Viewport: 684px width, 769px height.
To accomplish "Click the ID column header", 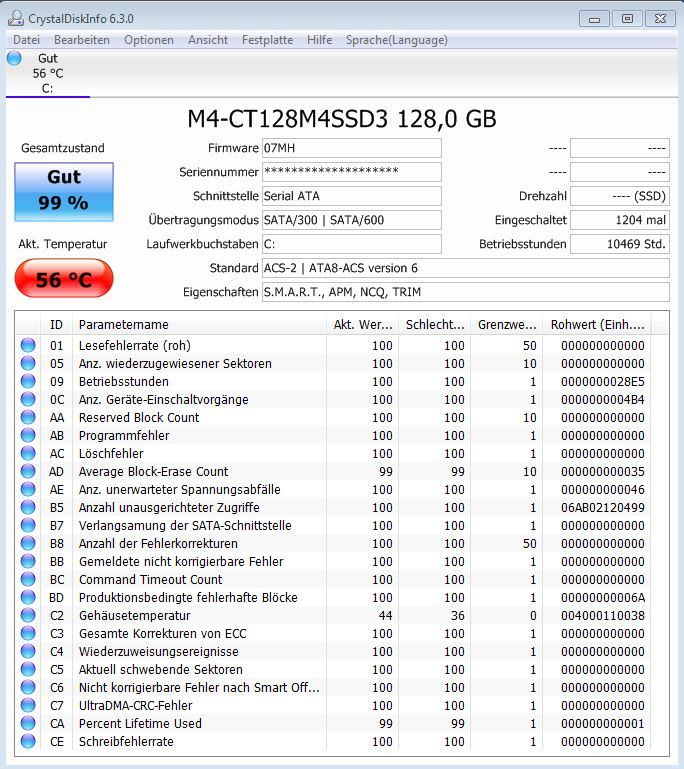I will coord(56,325).
